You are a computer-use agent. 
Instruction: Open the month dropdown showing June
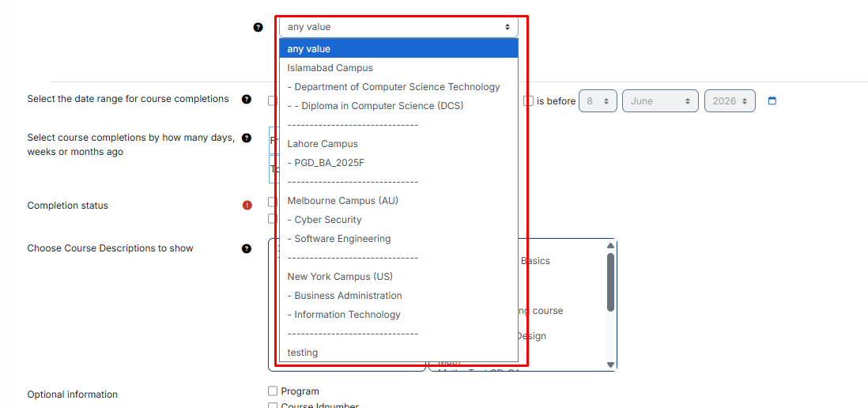660,100
